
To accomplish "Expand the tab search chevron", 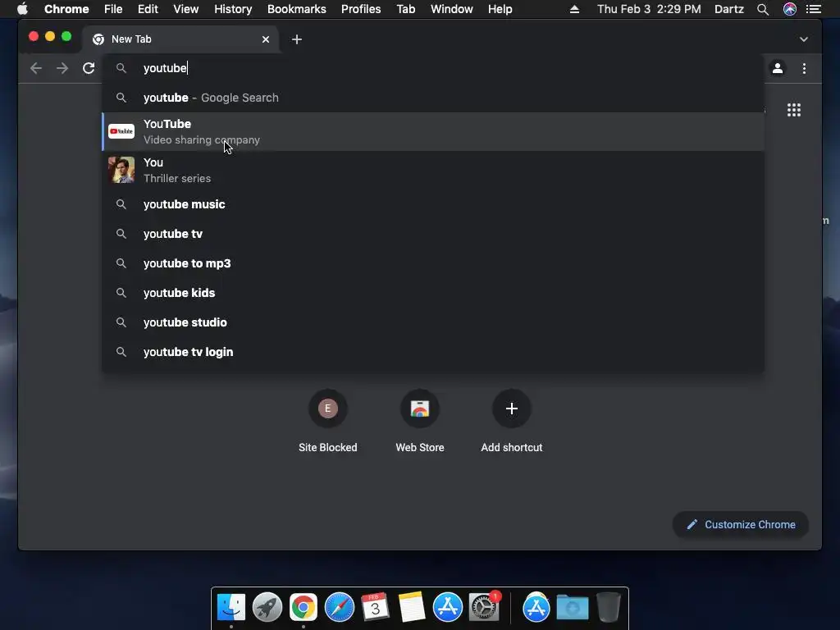I will tap(804, 39).
